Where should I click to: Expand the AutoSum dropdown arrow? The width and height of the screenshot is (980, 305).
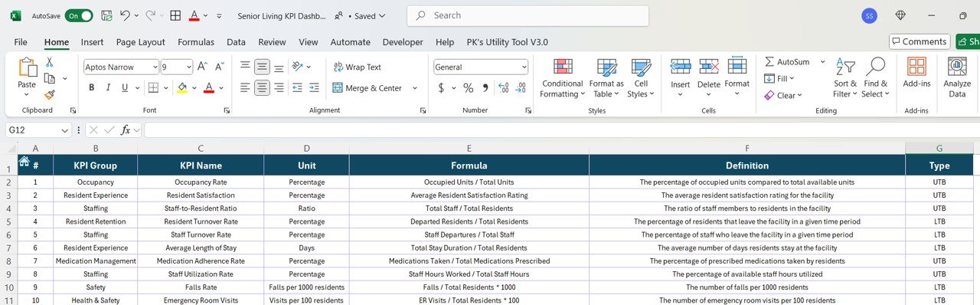coord(823,61)
